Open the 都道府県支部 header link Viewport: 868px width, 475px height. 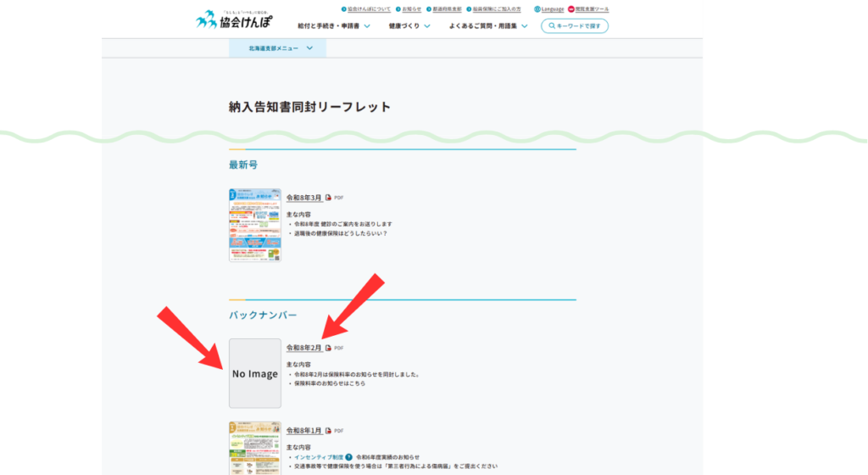pyautogui.click(x=447, y=9)
